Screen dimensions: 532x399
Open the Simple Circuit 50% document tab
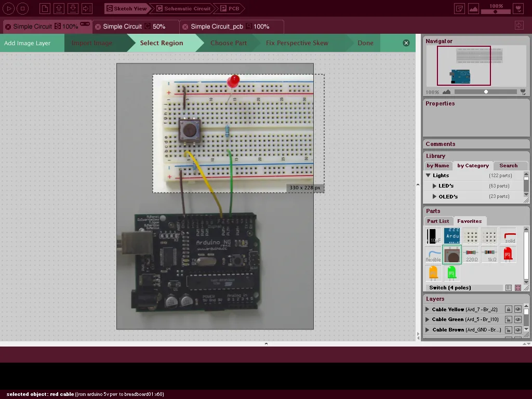point(135,26)
